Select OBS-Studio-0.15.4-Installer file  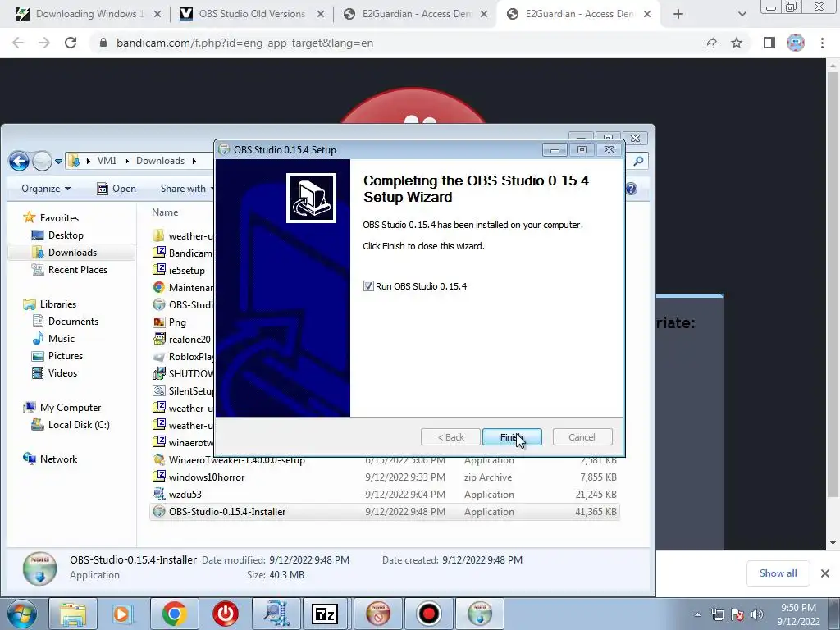(x=385, y=512)
